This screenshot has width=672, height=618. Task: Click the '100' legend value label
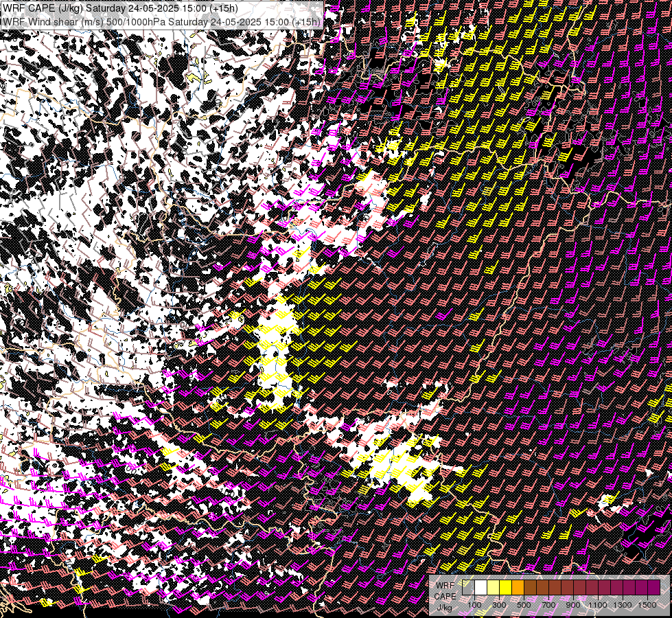tap(474, 605)
